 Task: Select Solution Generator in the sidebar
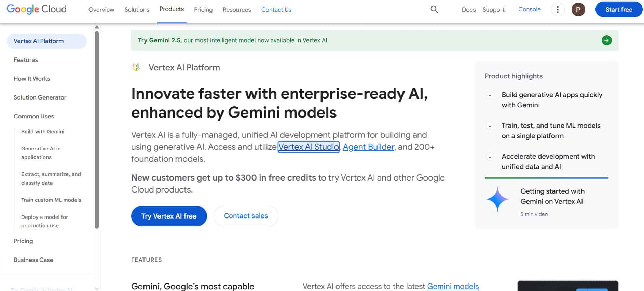[40, 97]
